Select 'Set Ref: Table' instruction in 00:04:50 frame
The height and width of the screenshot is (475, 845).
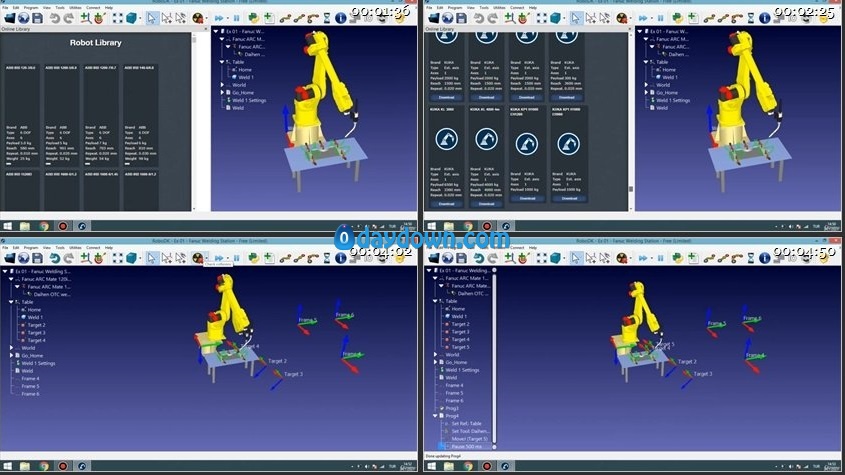(x=467, y=424)
